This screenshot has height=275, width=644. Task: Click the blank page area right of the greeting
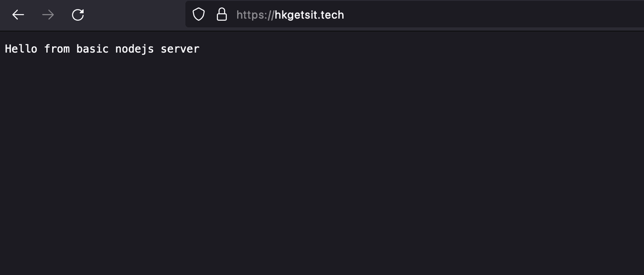pyautogui.click(x=414, y=49)
